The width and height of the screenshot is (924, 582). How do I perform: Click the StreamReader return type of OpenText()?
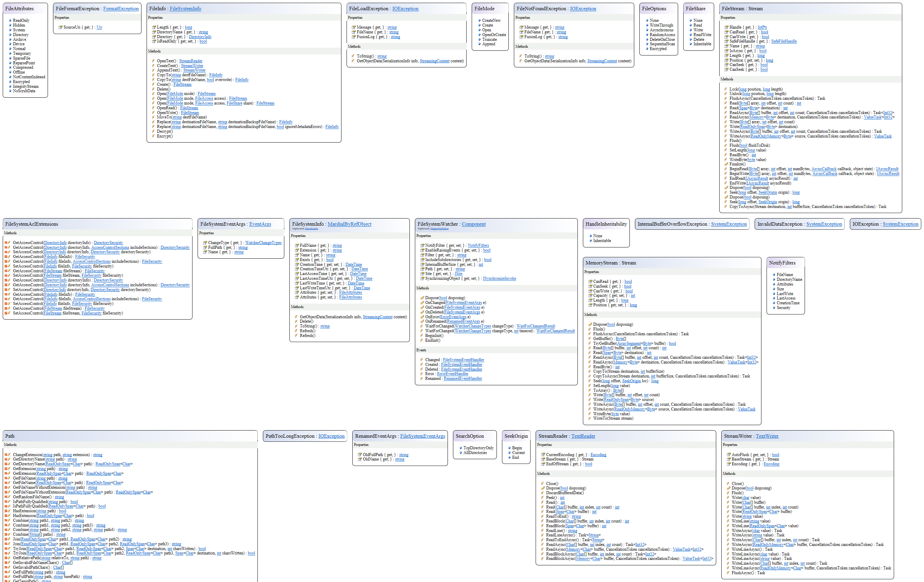pyautogui.click(x=191, y=61)
